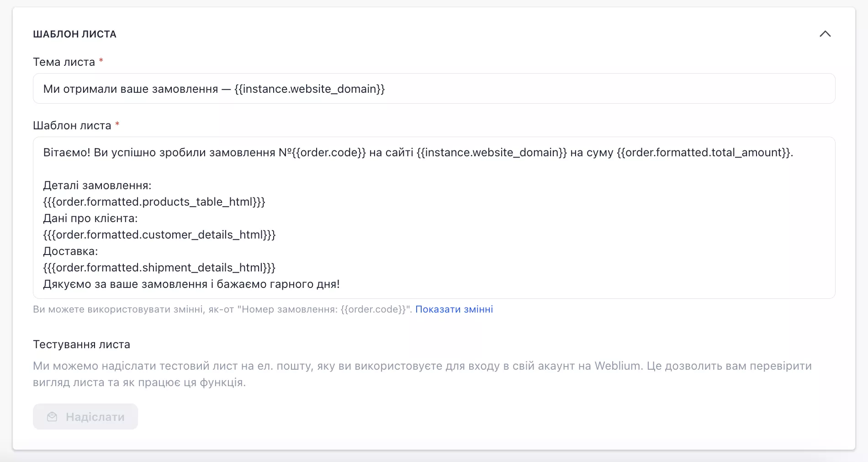The image size is (868, 462).
Task: Click {{{order.formatted.shipment_details_html}}} line in template
Action: point(159,268)
